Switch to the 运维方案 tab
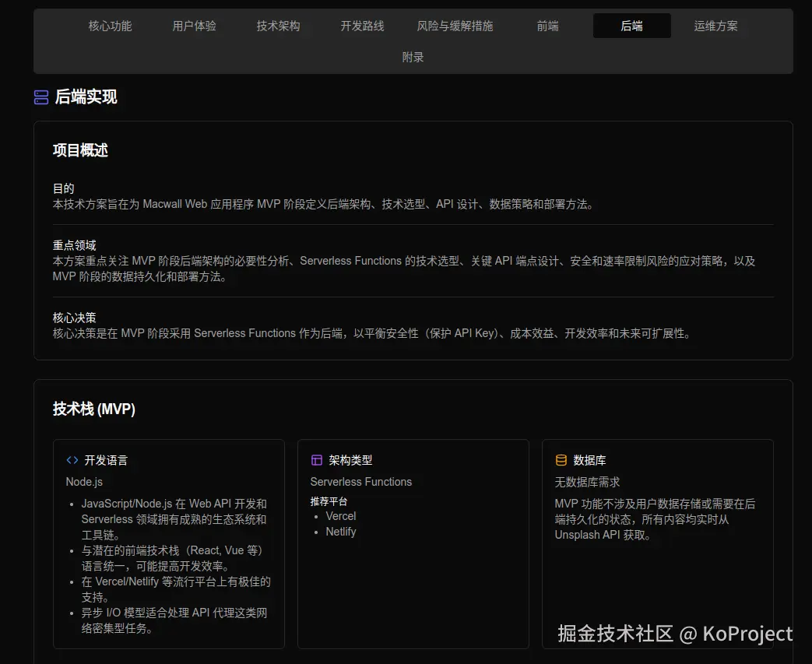The width and height of the screenshot is (812, 664). coord(715,26)
